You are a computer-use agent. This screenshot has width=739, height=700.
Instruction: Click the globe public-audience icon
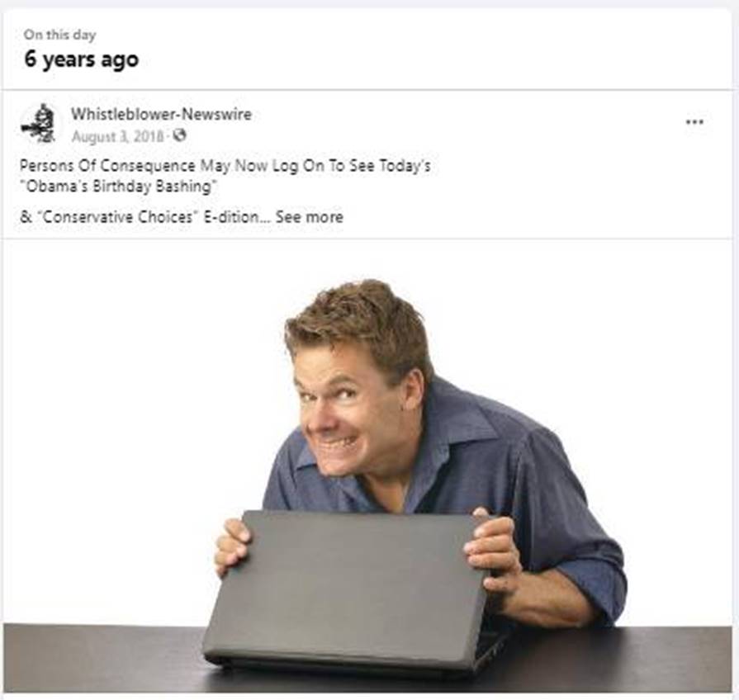[179, 135]
